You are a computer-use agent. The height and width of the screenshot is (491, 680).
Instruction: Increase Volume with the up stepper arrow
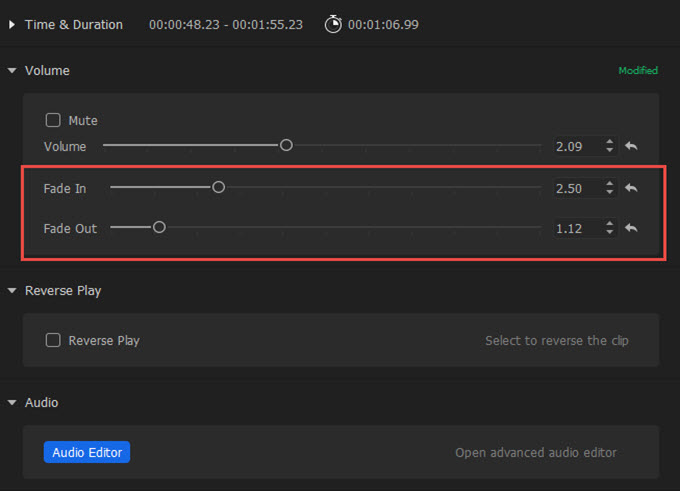click(610, 142)
